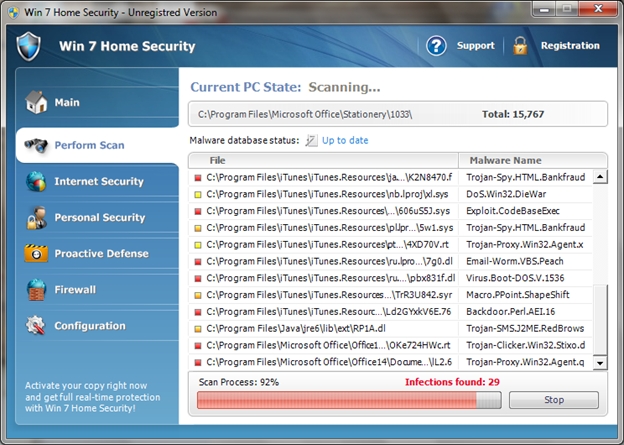
Task: Click the Internet Security globe icon
Action: coord(37,181)
